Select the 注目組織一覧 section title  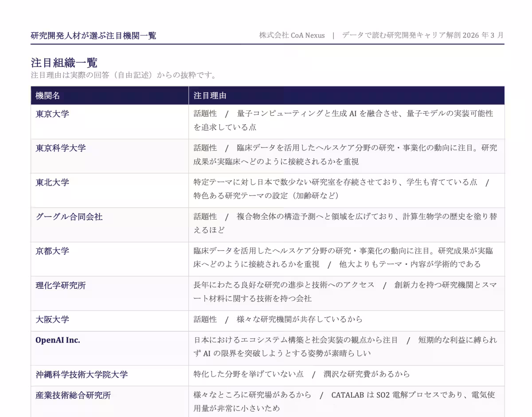click(59, 63)
